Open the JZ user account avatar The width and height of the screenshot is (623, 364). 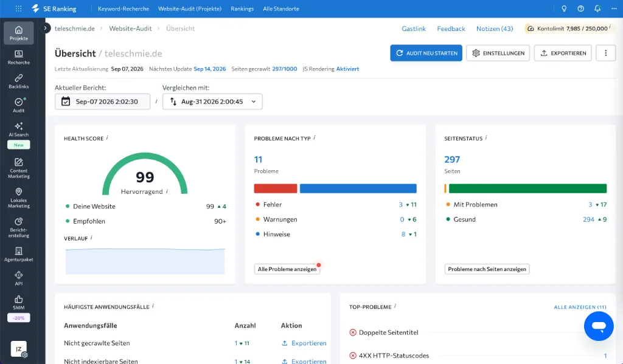pyautogui.click(x=19, y=349)
